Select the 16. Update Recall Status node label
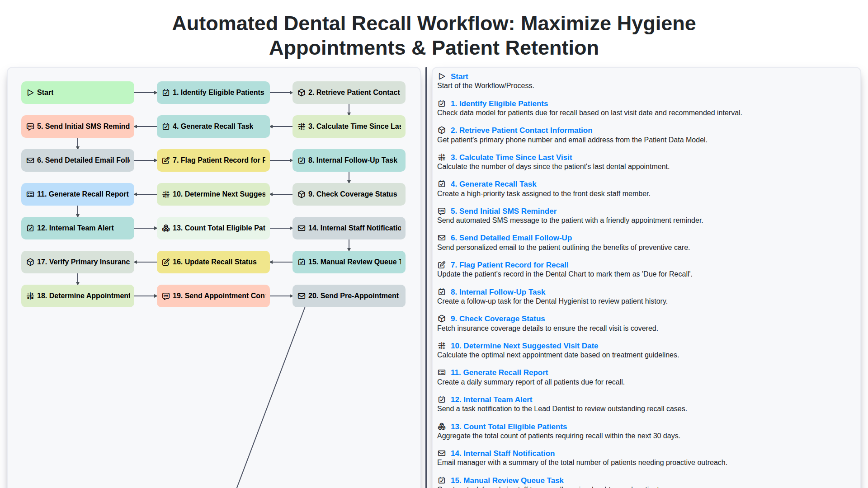 pos(214,262)
